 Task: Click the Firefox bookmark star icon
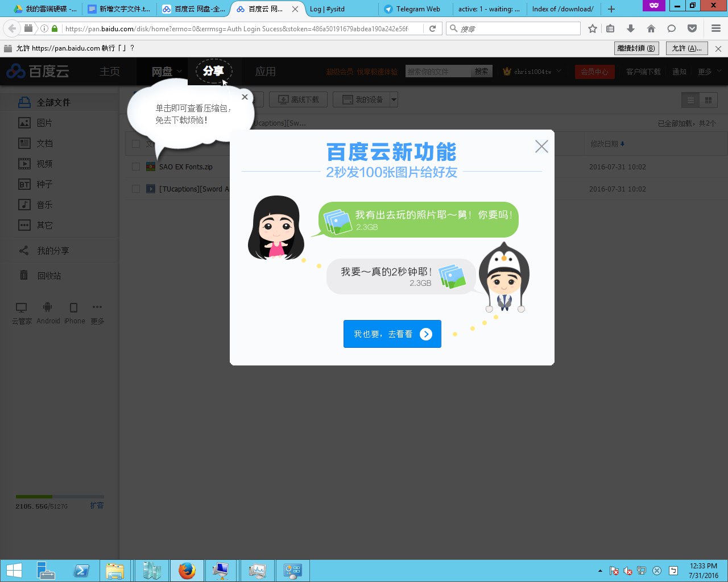pyautogui.click(x=593, y=28)
